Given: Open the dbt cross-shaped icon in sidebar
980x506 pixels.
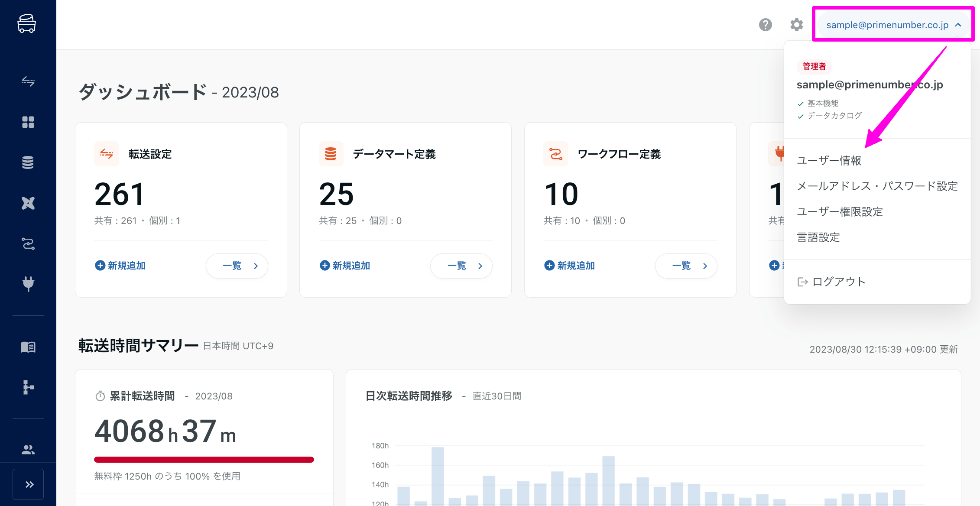Looking at the screenshot, I should pos(28,203).
